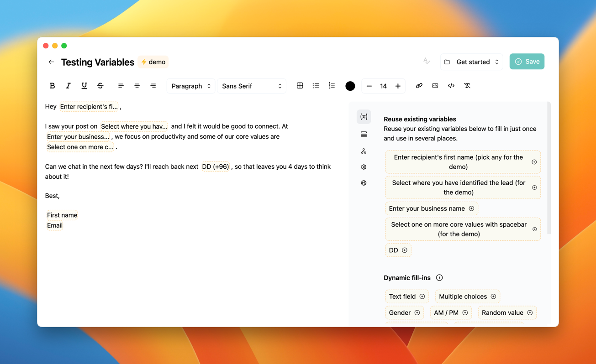Open the black text color swatch
The image size is (596, 364).
(350, 86)
